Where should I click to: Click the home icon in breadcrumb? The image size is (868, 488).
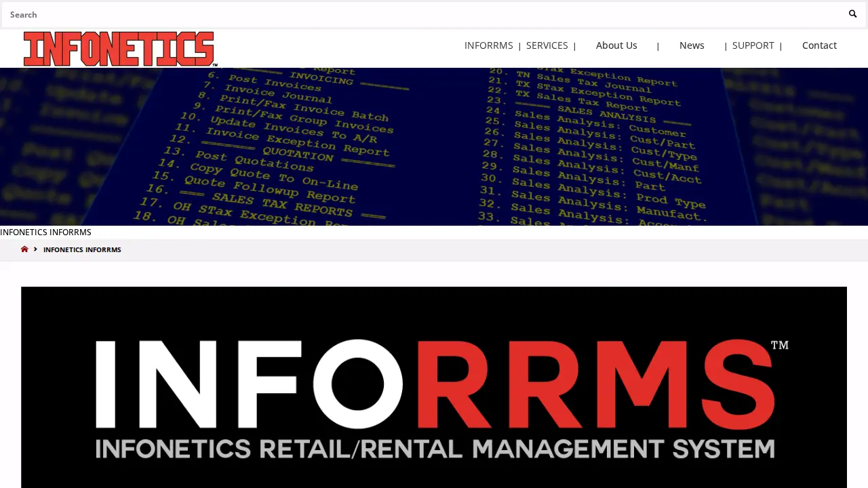pyautogui.click(x=24, y=249)
